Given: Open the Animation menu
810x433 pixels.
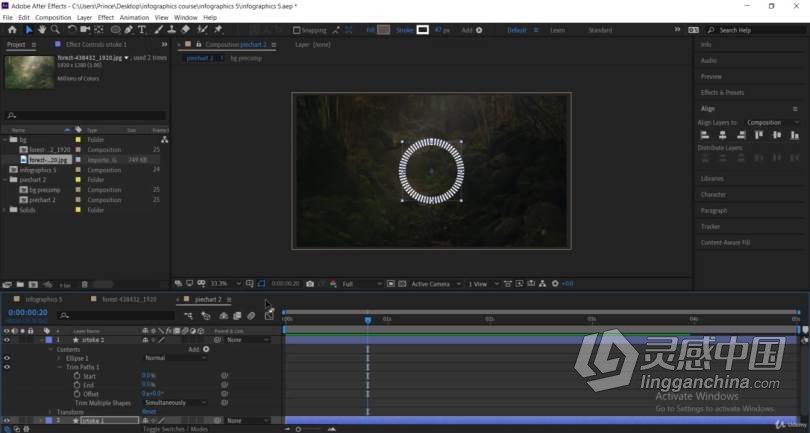Looking at the screenshot, I should coord(134,18).
